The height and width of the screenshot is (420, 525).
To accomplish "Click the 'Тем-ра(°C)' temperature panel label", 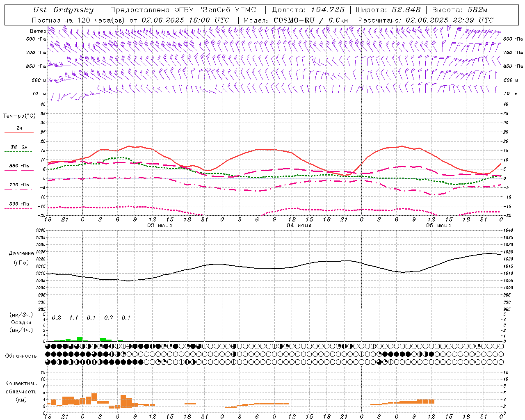I will click(x=19, y=116).
